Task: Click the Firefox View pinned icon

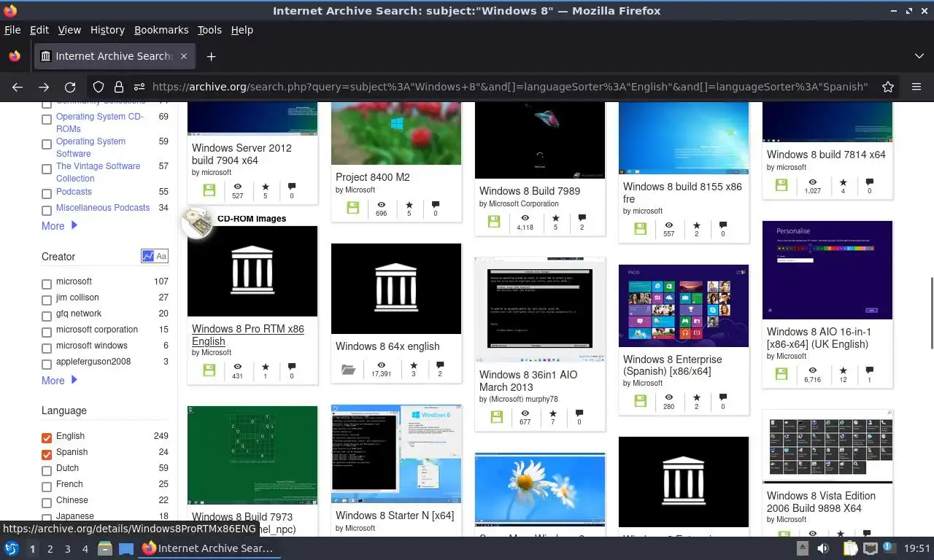Action: (15, 56)
